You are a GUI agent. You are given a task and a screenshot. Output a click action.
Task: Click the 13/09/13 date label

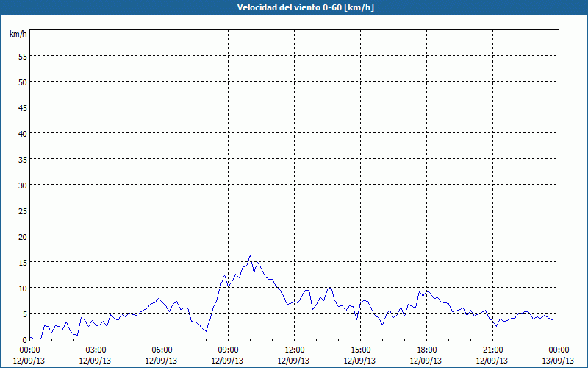point(559,360)
